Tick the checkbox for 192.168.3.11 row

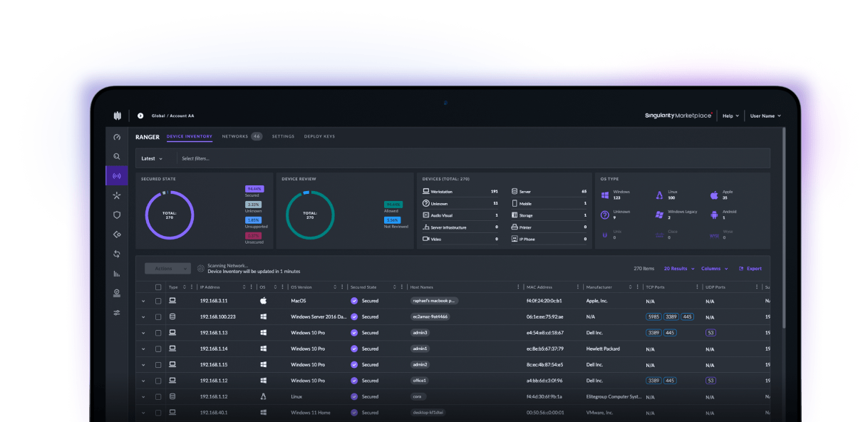point(158,301)
